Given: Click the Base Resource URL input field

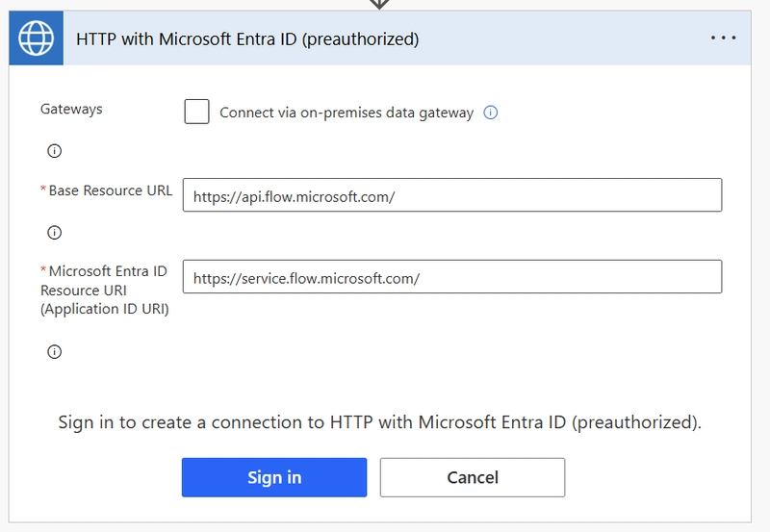Looking at the screenshot, I should (x=452, y=195).
